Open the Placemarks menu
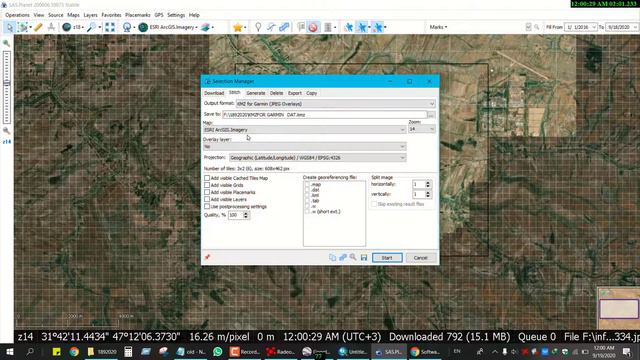 coord(138,15)
